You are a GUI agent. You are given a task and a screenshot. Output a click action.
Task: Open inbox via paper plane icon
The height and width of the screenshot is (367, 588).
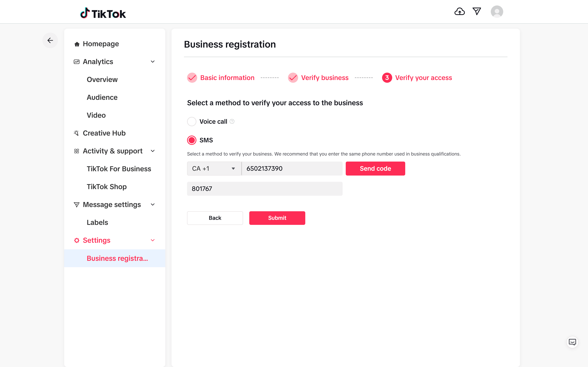(477, 11)
